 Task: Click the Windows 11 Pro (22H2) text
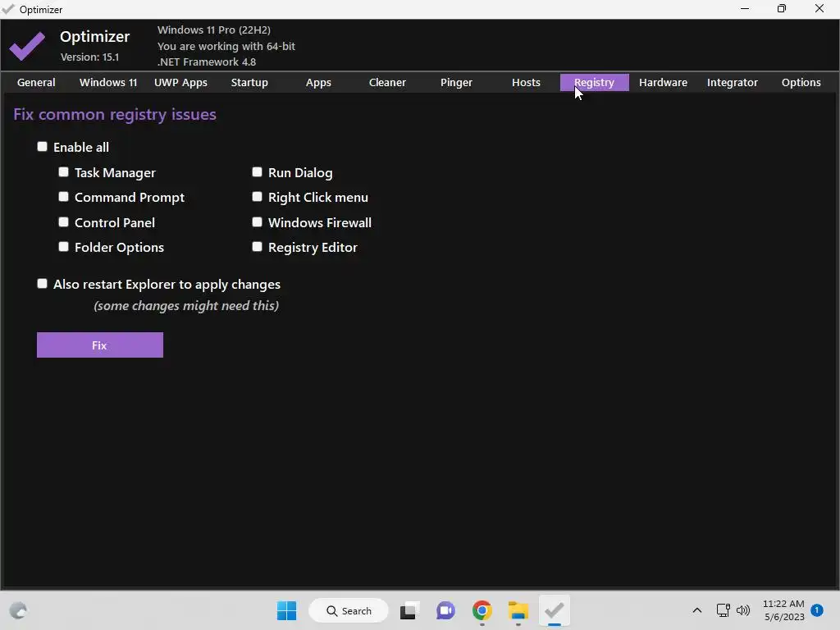pyautogui.click(x=214, y=30)
